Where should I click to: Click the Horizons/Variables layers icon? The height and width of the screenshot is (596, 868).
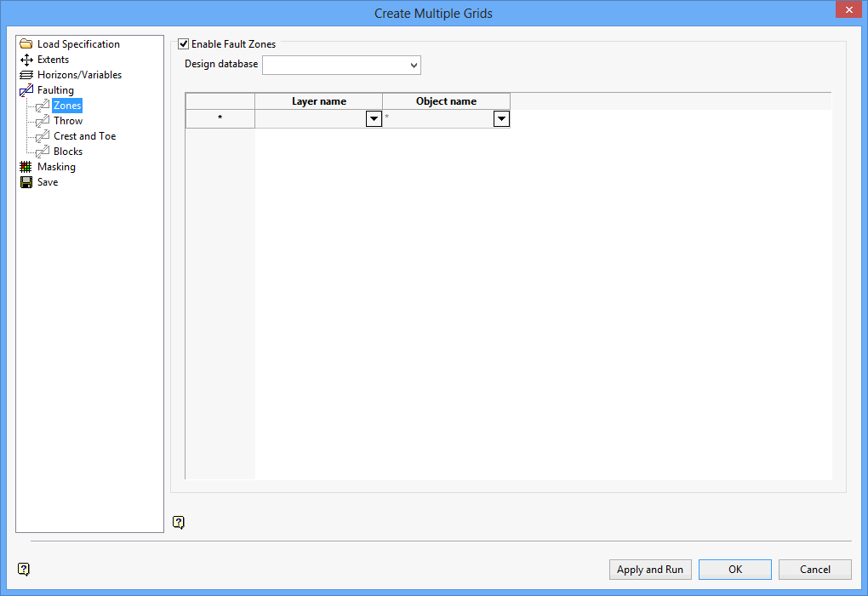click(26, 75)
